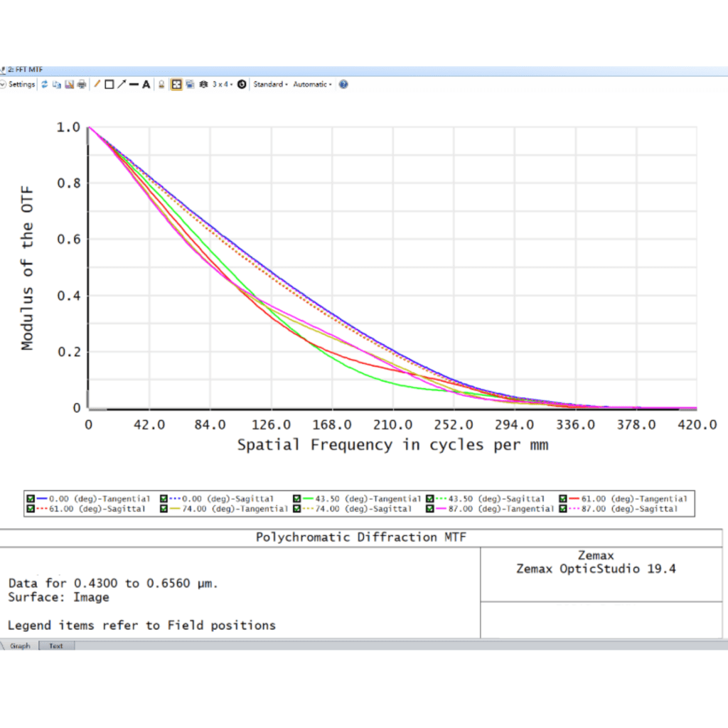The height and width of the screenshot is (728, 728).
Task: Select the arrow drawing tool
Action: pyautogui.click(x=122, y=85)
